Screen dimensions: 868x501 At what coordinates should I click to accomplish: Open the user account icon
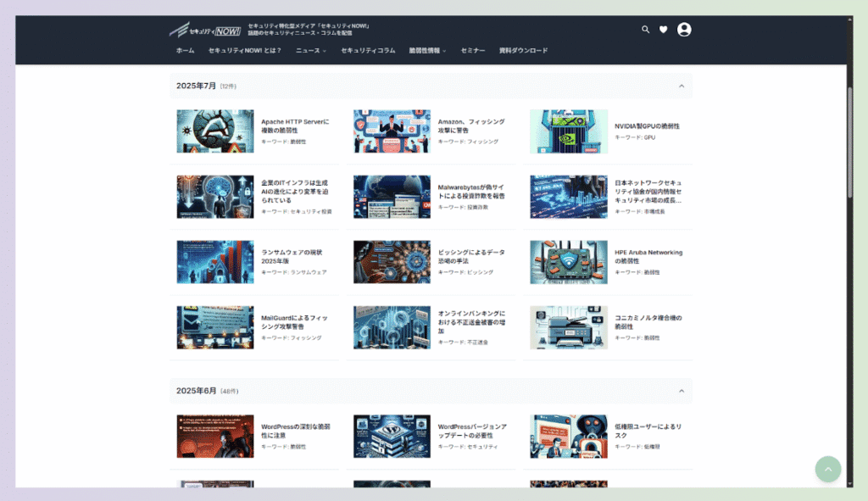[684, 29]
